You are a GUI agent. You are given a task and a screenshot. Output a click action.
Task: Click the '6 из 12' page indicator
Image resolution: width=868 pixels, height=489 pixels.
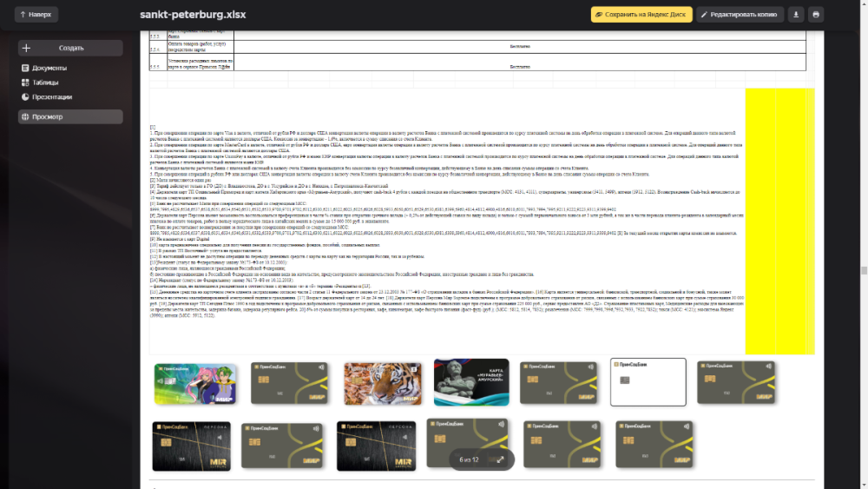(468, 458)
